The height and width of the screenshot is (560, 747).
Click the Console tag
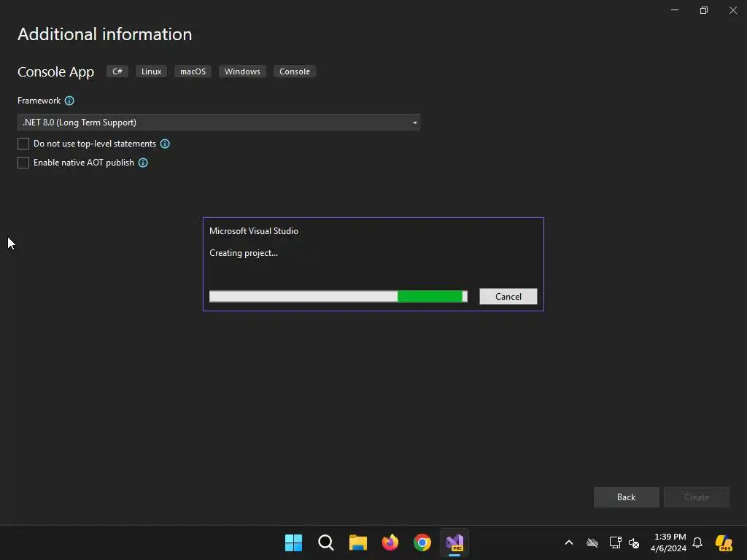point(295,71)
